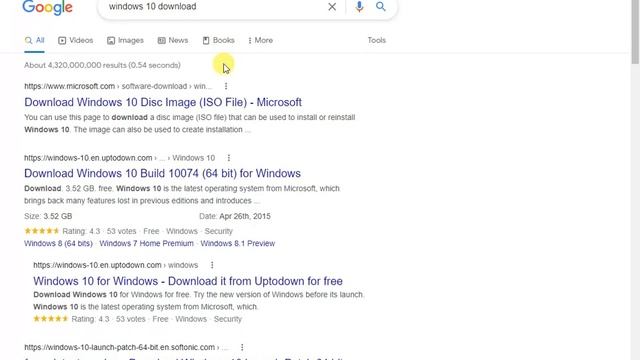This screenshot has height=360, width=640.
Task: Switch to the Videos tab
Action: coord(76,40)
